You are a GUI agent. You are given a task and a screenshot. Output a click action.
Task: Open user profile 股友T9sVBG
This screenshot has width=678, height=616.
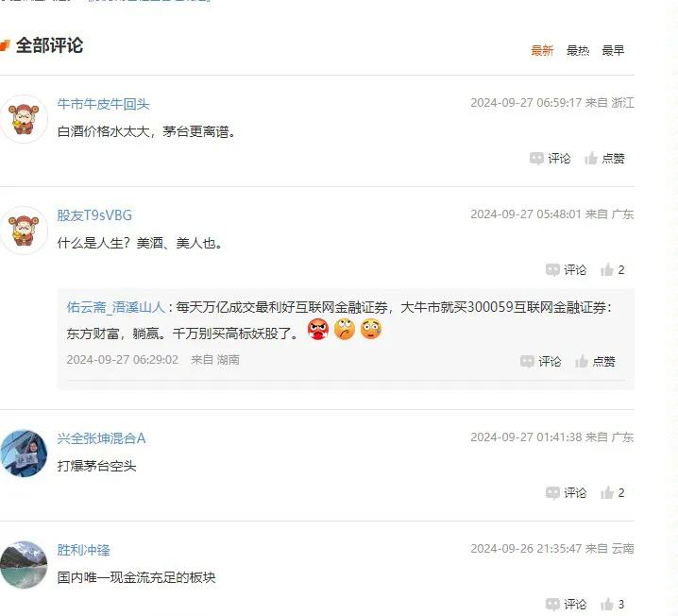click(x=94, y=215)
